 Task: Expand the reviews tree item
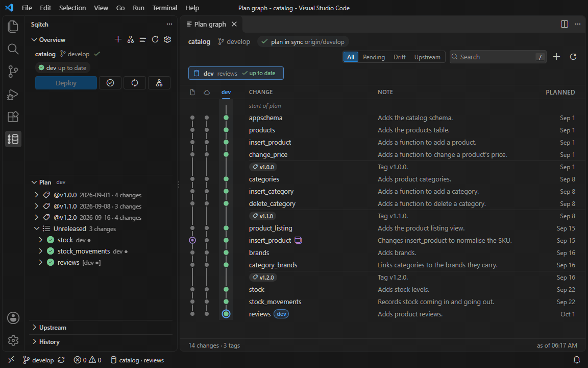[x=40, y=263]
